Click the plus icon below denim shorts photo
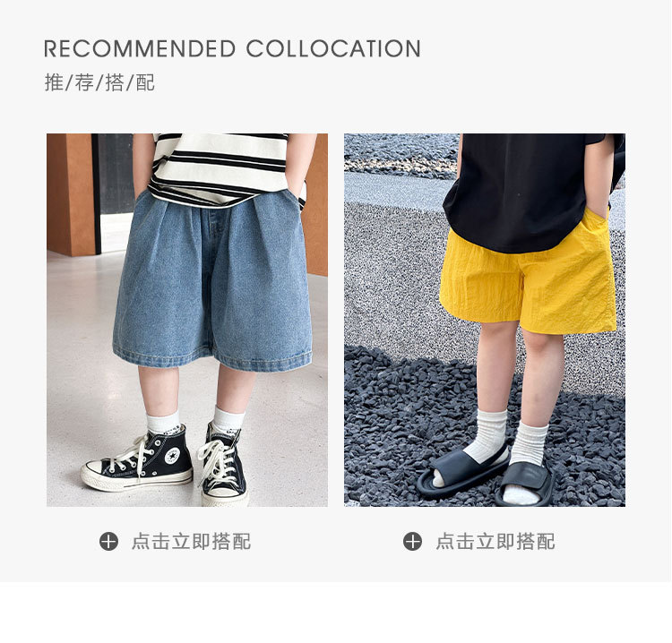This screenshot has height=643, width=672. [108, 542]
